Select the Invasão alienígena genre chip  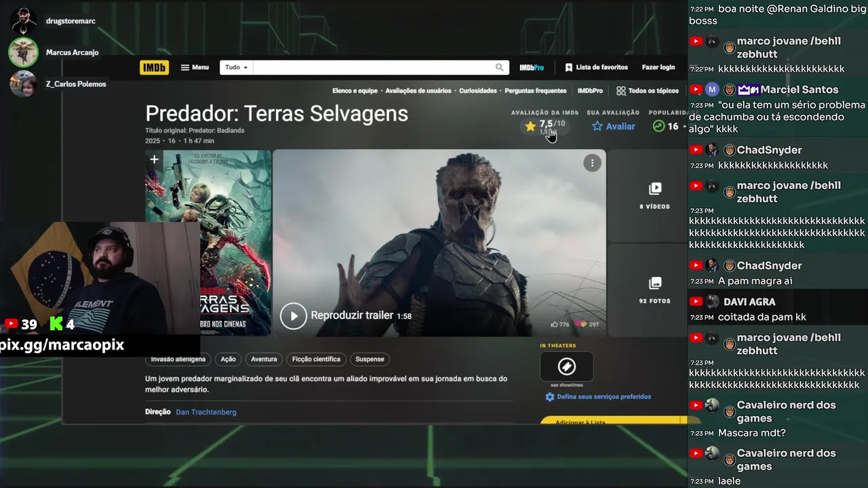pos(178,359)
